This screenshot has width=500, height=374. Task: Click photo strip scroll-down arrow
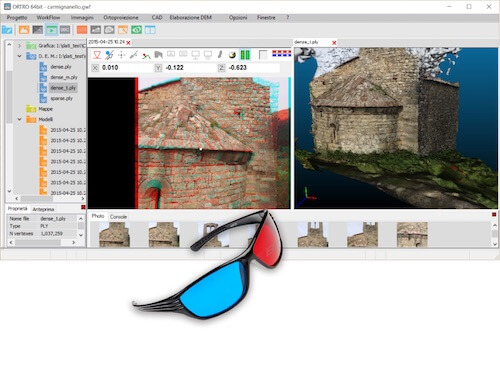click(x=495, y=244)
